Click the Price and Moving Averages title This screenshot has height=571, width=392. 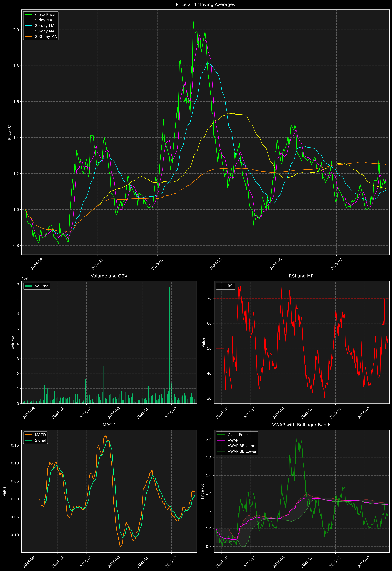point(205,4)
